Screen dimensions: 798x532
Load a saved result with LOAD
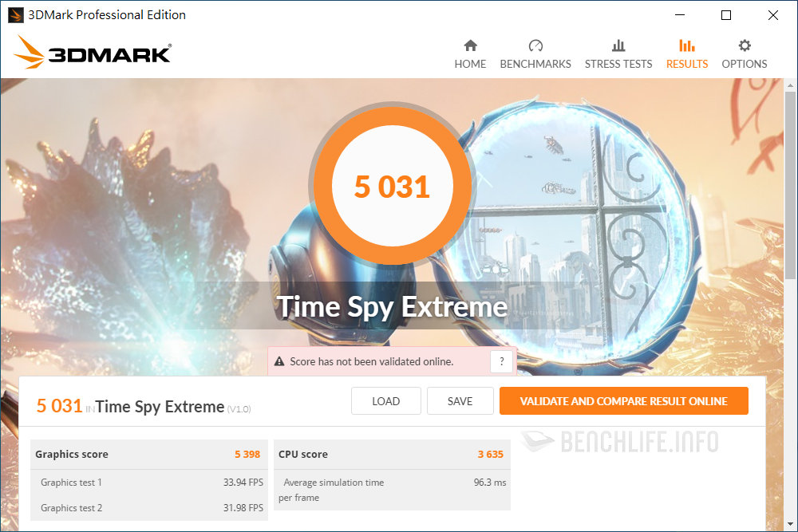385,400
